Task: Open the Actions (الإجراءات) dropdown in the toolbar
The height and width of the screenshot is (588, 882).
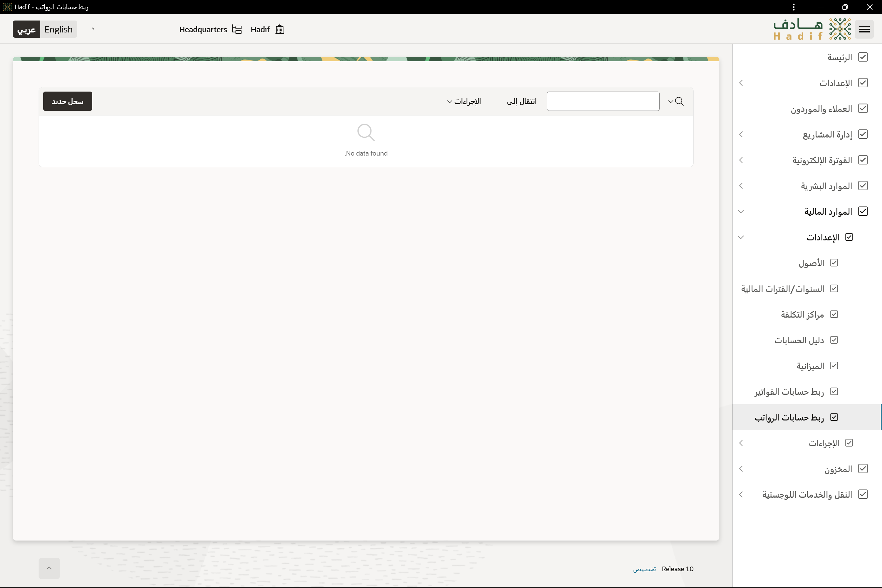Action: (x=464, y=102)
